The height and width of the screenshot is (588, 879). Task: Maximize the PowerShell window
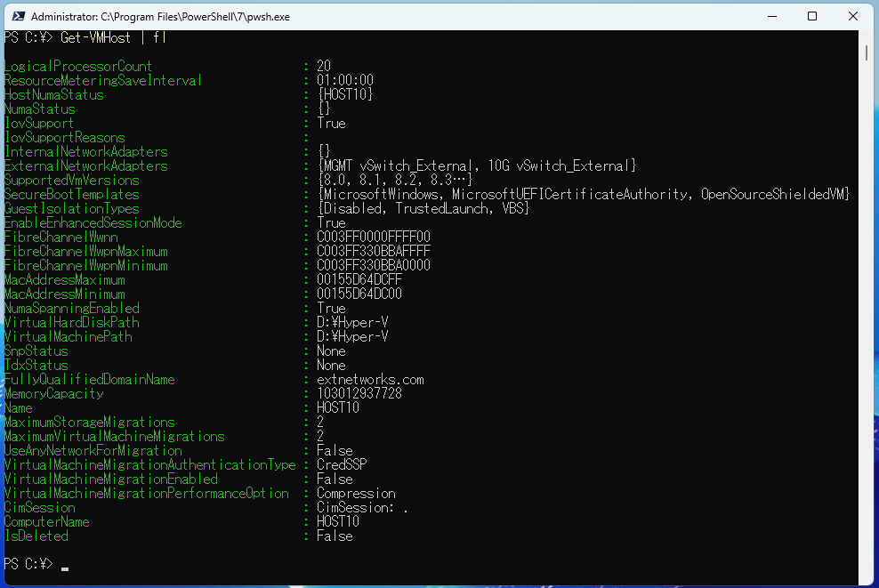[x=812, y=16]
